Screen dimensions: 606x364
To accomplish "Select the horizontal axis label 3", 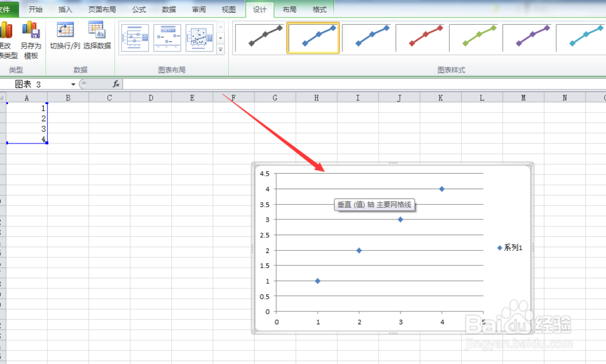I will [x=401, y=322].
